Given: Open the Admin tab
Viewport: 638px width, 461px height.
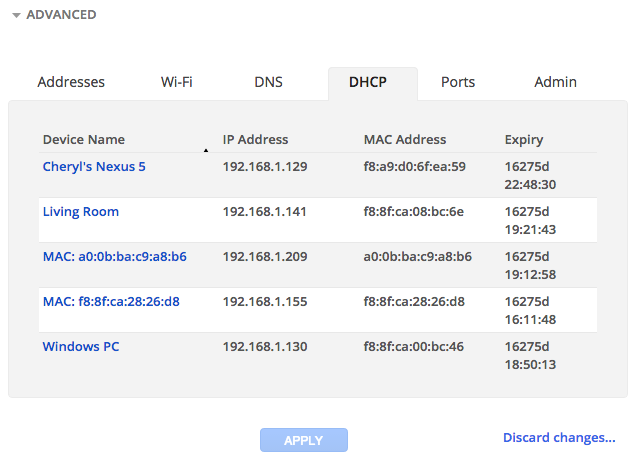Looking at the screenshot, I should [x=555, y=82].
